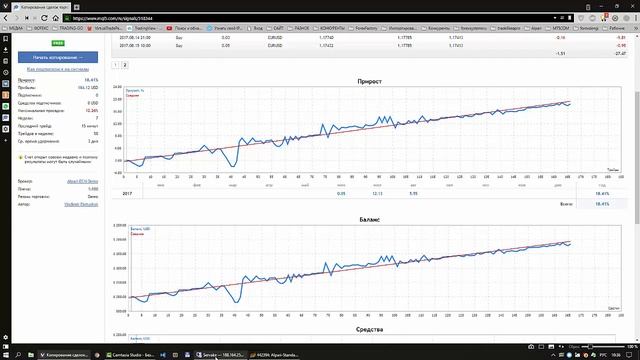Open the Downloads side panel
The height and width of the screenshot is (360, 640).
click(6, 50)
